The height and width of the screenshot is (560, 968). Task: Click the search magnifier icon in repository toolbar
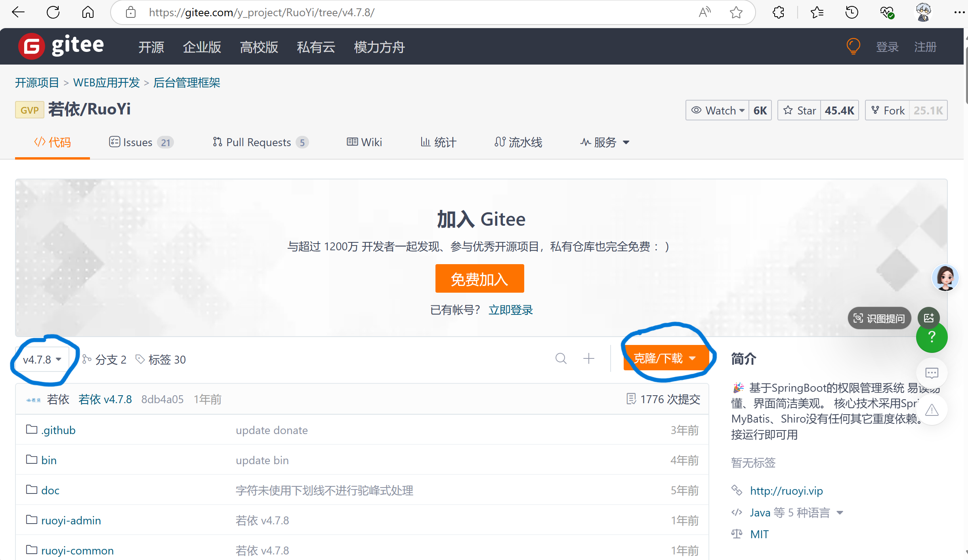[x=561, y=358]
